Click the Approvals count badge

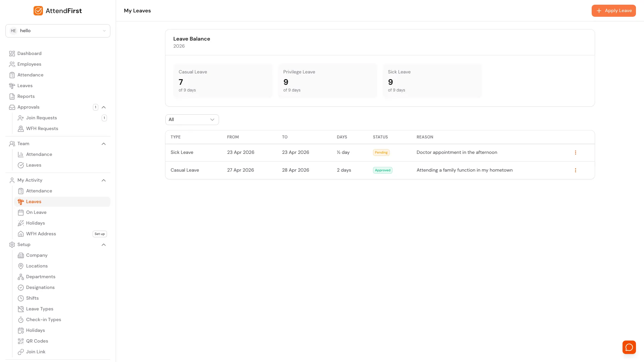tap(96, 107)
